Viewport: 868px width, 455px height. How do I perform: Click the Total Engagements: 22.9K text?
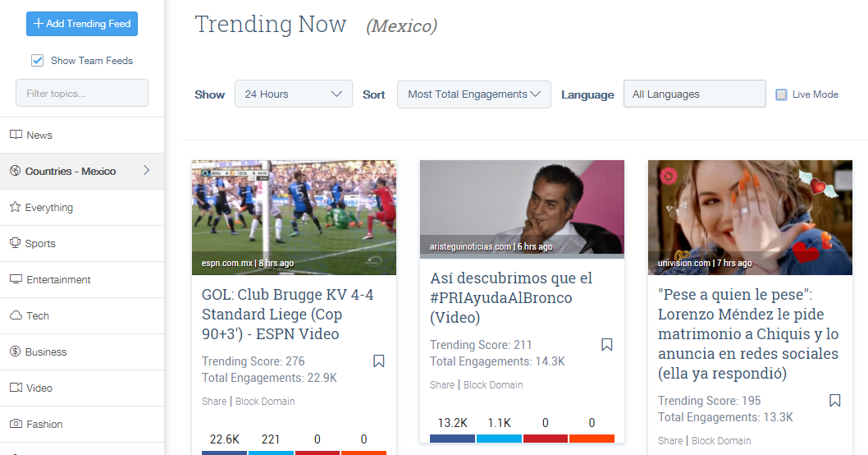click(270, 378)
